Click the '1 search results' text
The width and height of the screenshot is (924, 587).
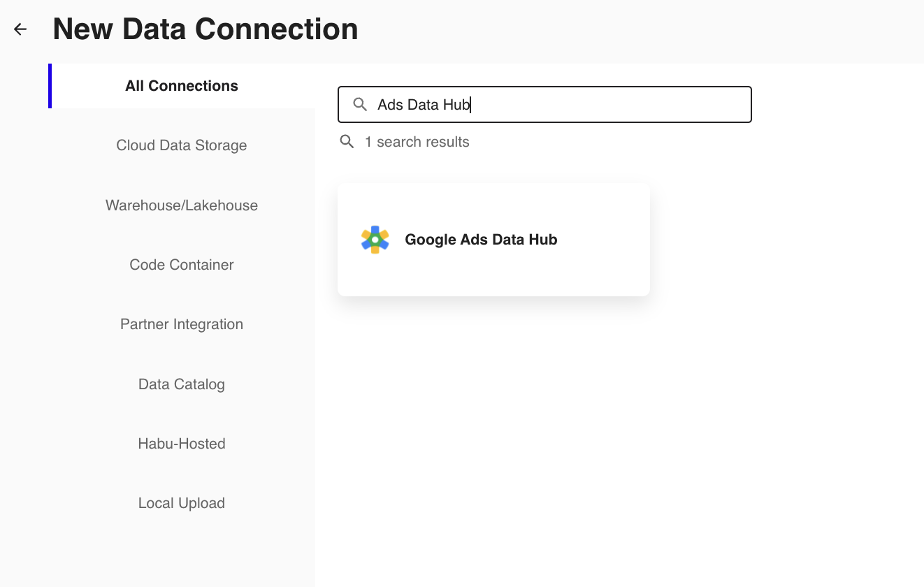coord(417,142)
